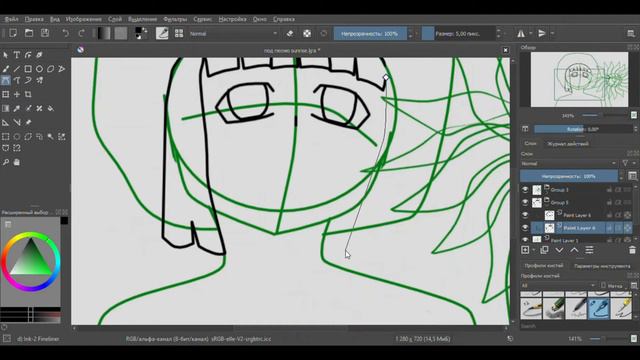Screen dimensions: 640x360
Task: Select the Transform tool
Action: (6, 94)
